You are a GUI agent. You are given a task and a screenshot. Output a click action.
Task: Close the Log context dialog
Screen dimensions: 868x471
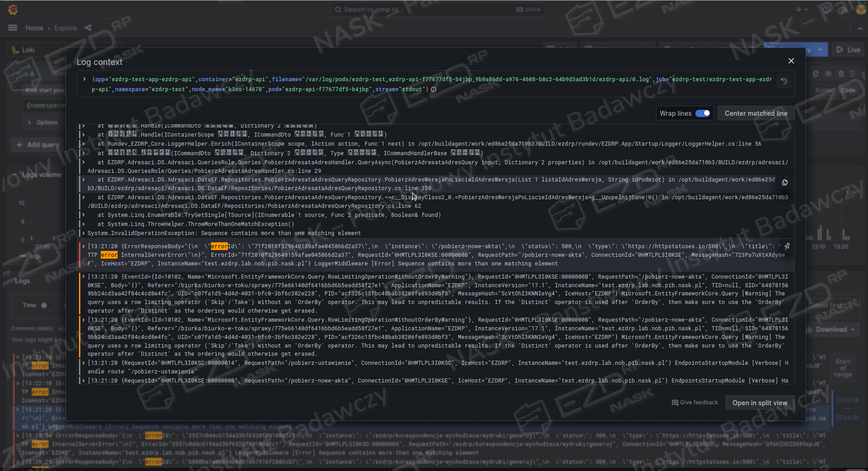(791, 61)
